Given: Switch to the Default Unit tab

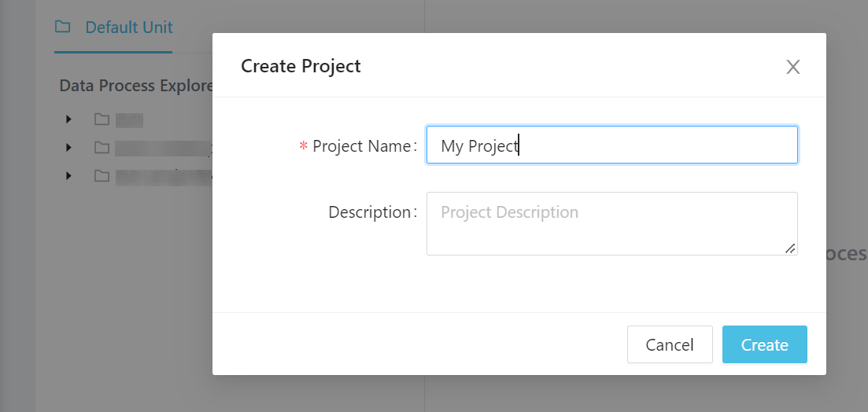Looking at the screenshot, I should 128,28.
